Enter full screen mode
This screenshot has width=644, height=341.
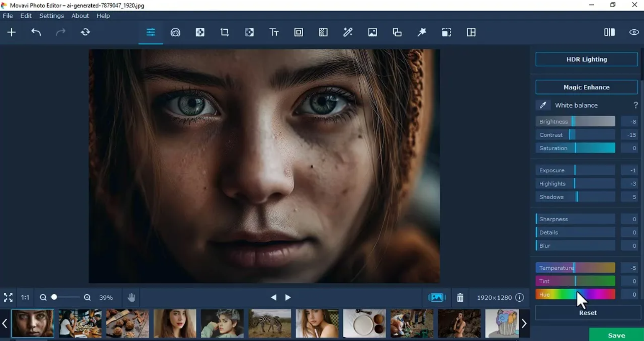pyautogui.click(x=8, y=297)
